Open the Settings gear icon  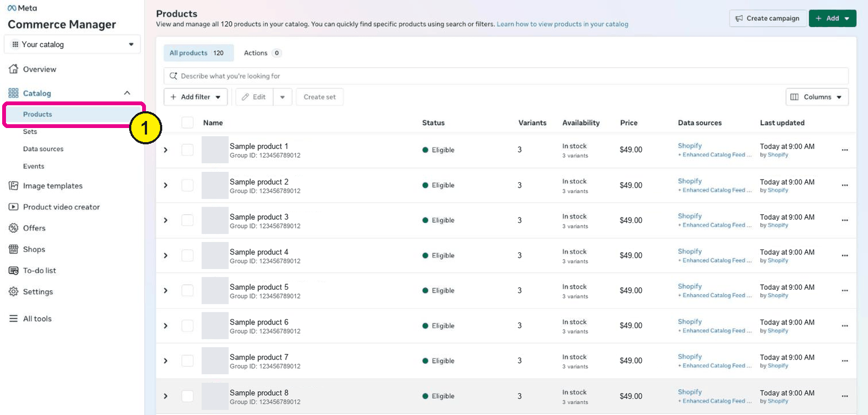[14, 291]
